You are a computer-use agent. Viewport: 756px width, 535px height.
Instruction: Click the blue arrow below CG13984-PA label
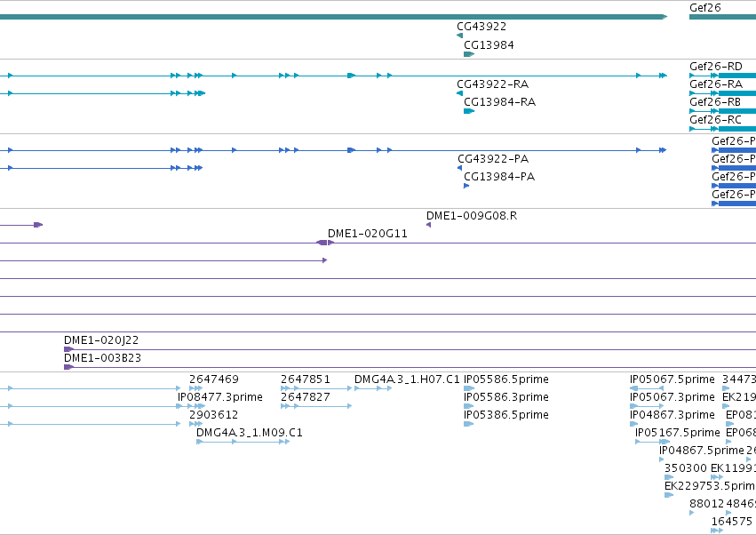[x=466, y=186]
